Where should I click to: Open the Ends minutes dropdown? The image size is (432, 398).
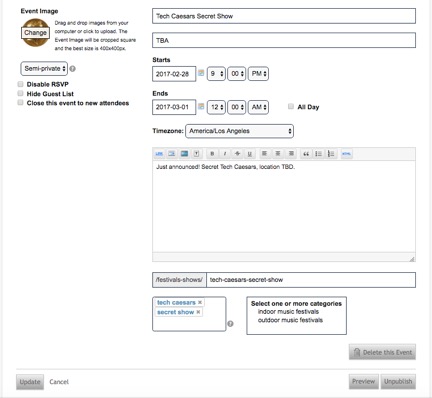pyautogui.click(x=236, y=107)
